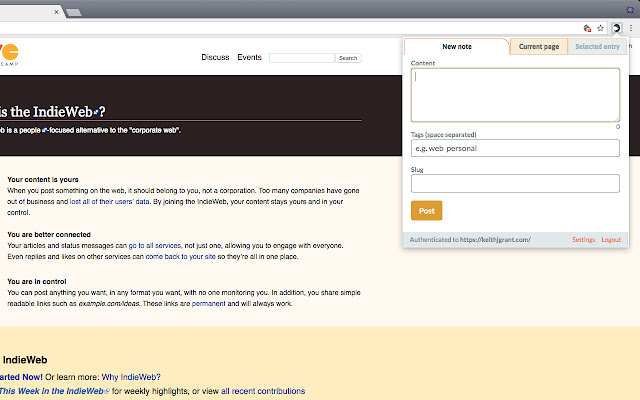Switch to the New note tab

[x=457, y=47]
